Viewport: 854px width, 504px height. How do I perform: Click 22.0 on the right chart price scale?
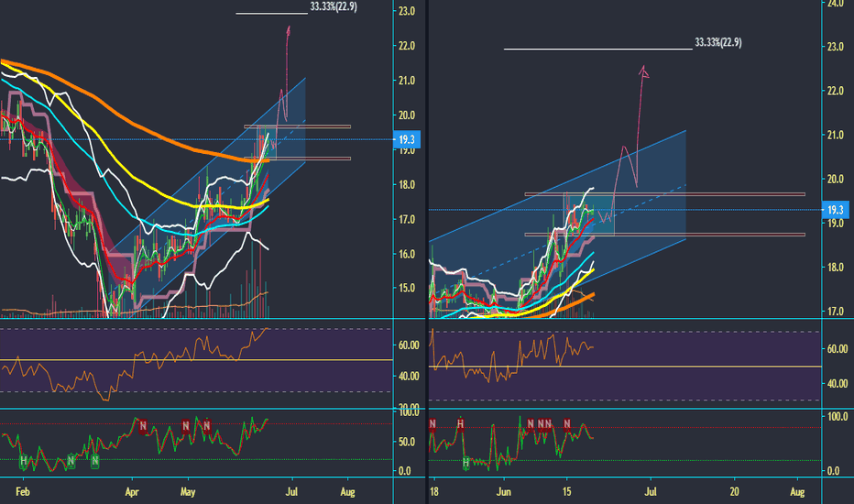835,91
